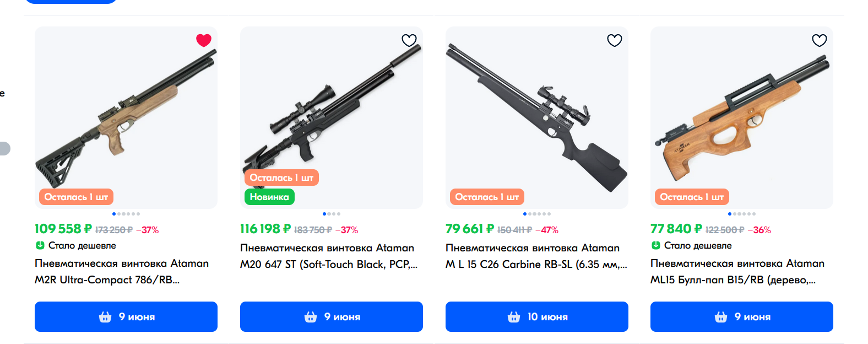Image resolution: width=868 pixels, height=344 pixels.
Task: Add M2R Ultra-Compact to cart, 9 июня
Action: 126,316
